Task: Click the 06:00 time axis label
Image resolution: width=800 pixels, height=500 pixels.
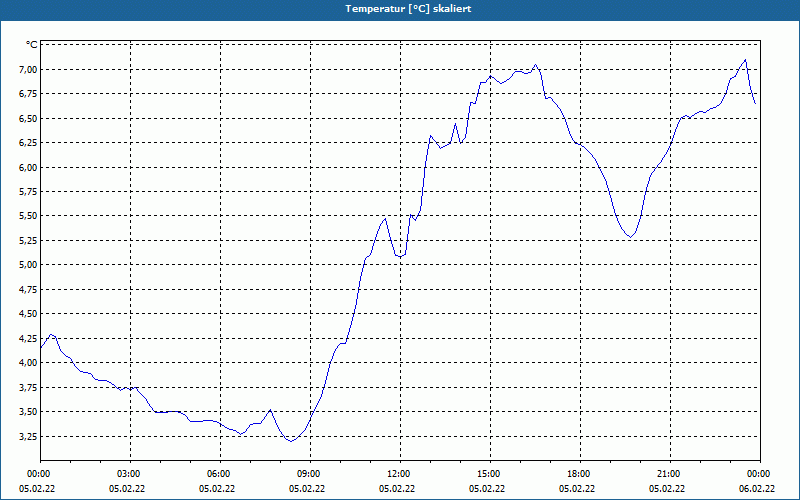Action: click(x=220, y=474)
